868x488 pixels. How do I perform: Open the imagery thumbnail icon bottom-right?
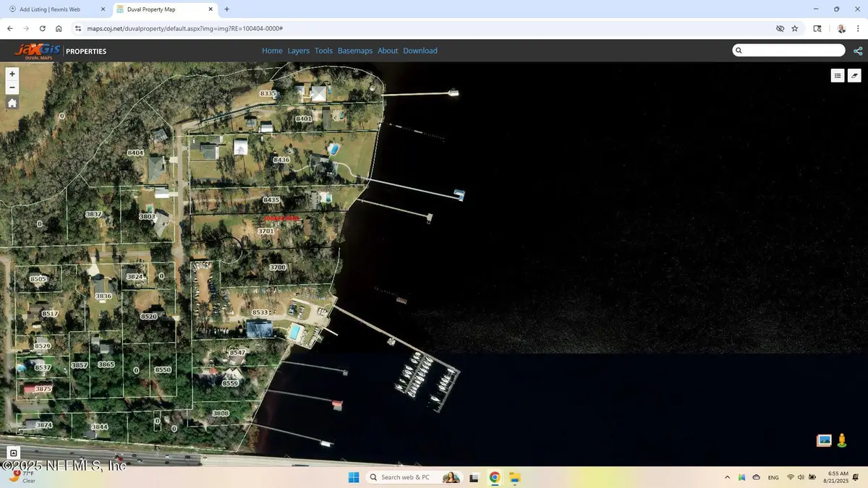pyautogui.click(x=823, y=440)
